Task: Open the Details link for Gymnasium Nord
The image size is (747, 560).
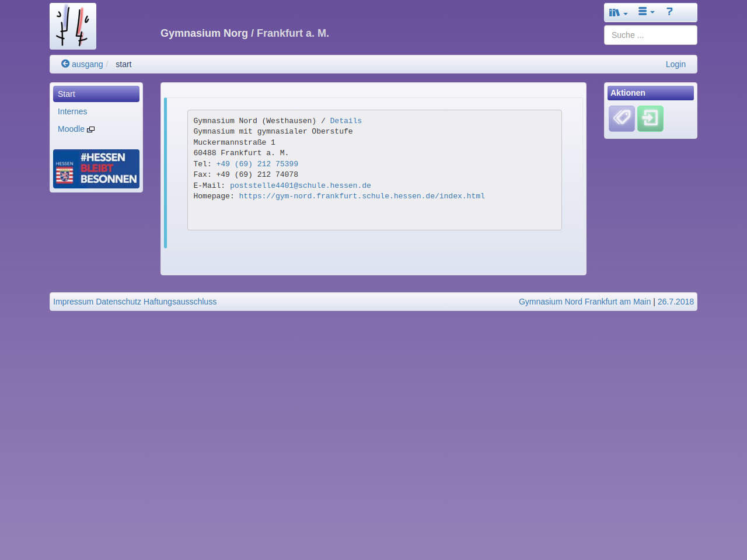Action: (x=345, y=121)
